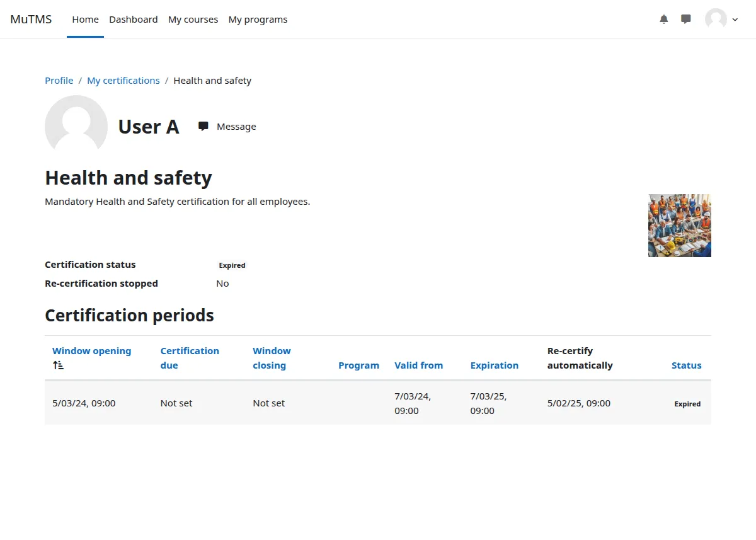
Task: Go back to My certifications breadcrumb
Action: point(123,81)
